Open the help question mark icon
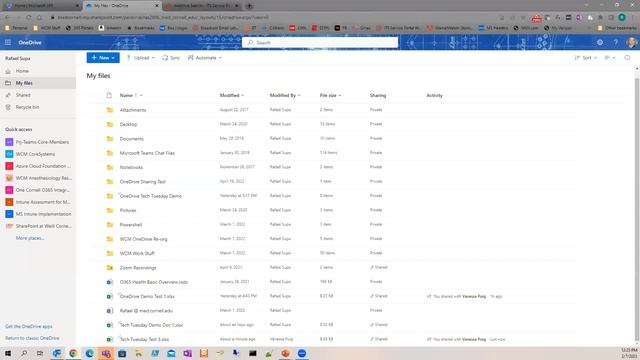The height and width of the screenshot is (360, 640). pyautogui.click(x=616, y=42)
